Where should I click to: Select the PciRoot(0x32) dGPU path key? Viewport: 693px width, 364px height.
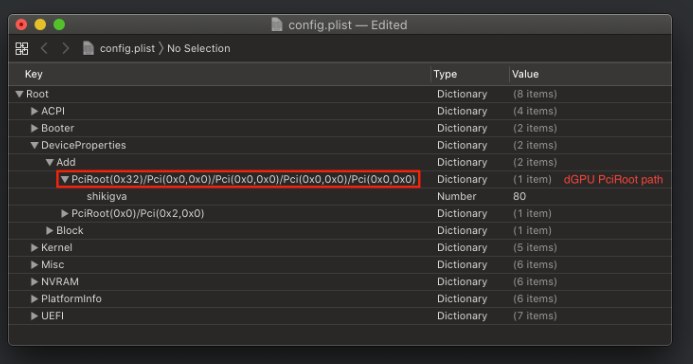click(244, 179)
